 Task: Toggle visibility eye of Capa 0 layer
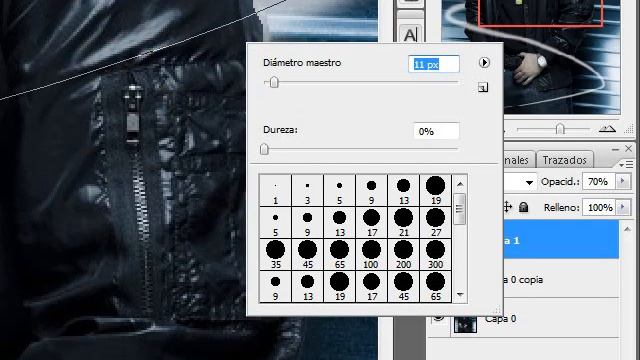coord(438,317)
